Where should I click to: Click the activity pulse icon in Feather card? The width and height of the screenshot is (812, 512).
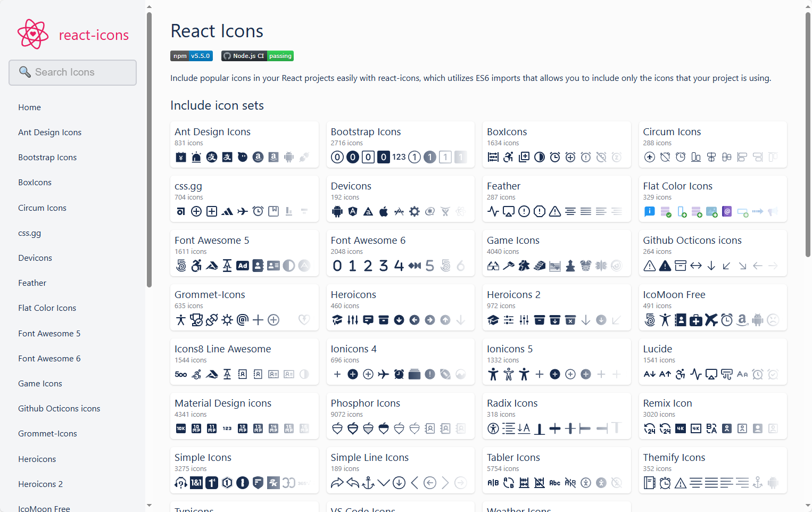pos(493,211)
